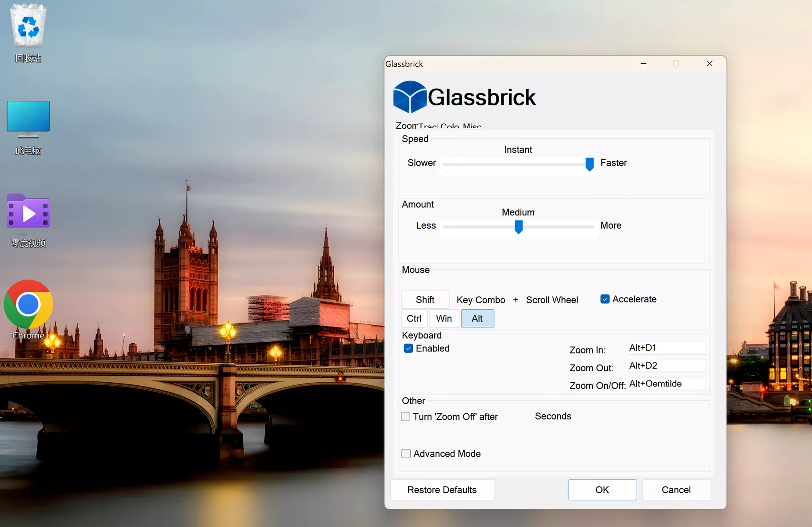Click the Speed slider thumb
Screen dimensions: 812x527
click(x=589, y=164)
